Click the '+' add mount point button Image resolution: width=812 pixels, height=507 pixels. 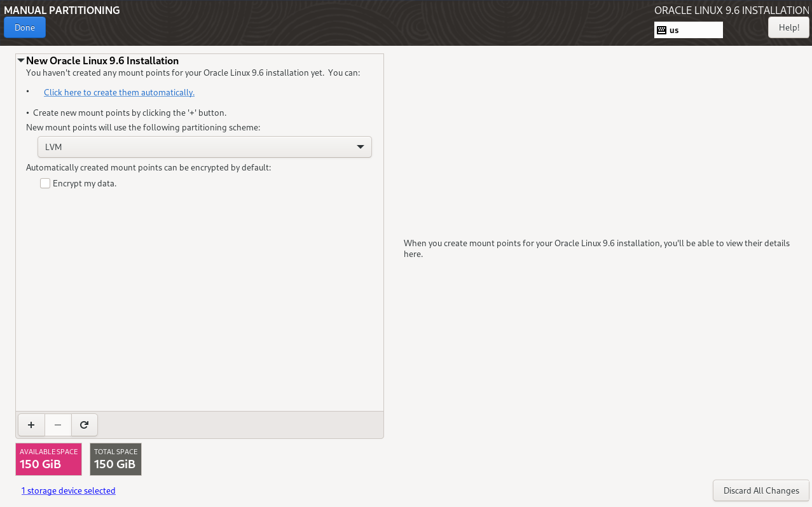point(31,425)
